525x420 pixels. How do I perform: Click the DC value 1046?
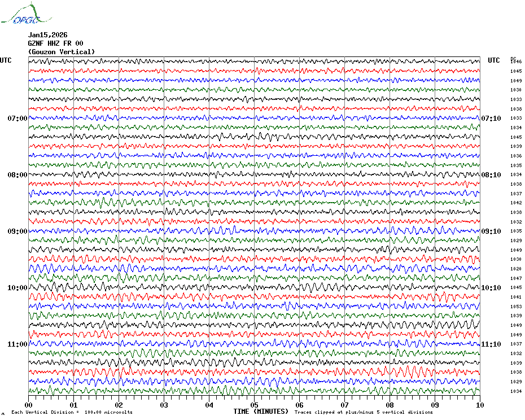pos(516,62)
